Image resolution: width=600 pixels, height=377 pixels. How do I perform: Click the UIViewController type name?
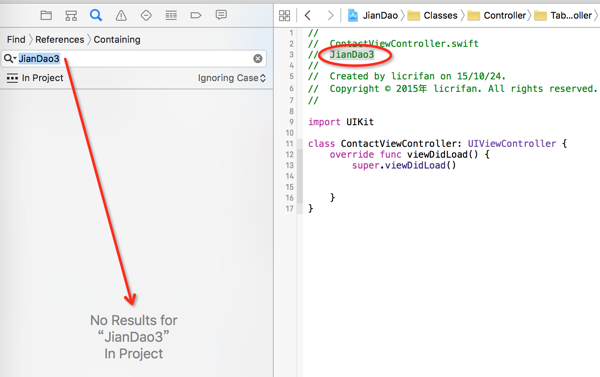coord(512,144)
